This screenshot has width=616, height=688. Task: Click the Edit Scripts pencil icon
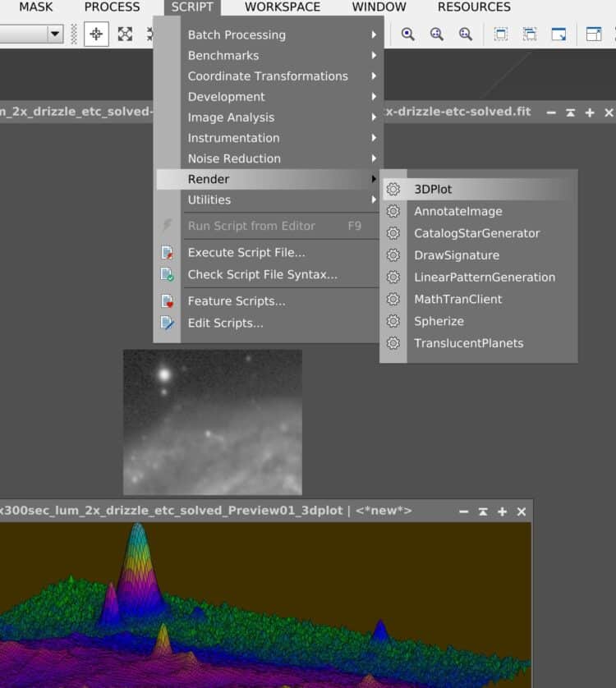pyautogui.click(x=167, y=323)
